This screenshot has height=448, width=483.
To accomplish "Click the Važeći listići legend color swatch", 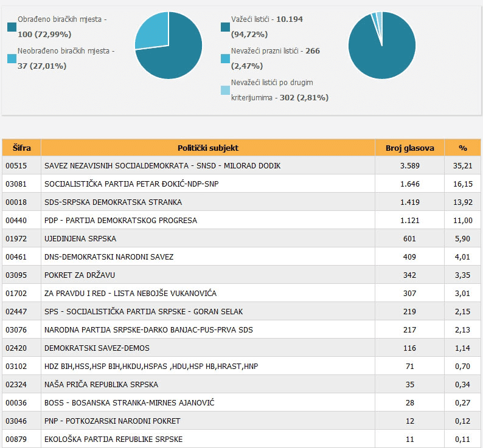I will pyautogui.click(x=226, y=27).
